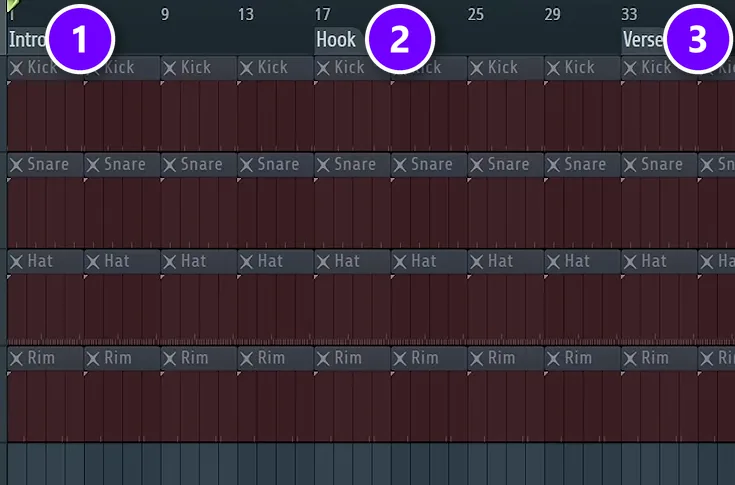Open menu icon of Kick clip at bar 25
The image size is (735, 485).
[476, 68]
